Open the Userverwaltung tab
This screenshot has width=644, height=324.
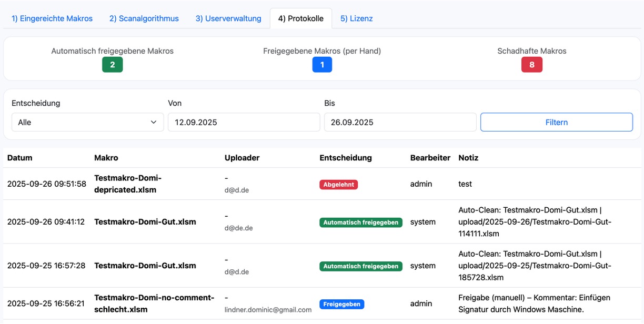(x=228, y=18)
